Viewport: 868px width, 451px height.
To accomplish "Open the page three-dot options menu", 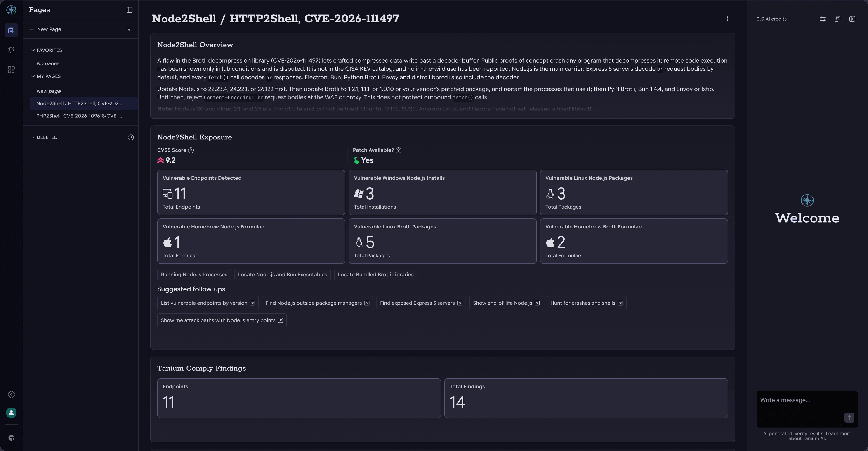I will click(x=727, y=19).
